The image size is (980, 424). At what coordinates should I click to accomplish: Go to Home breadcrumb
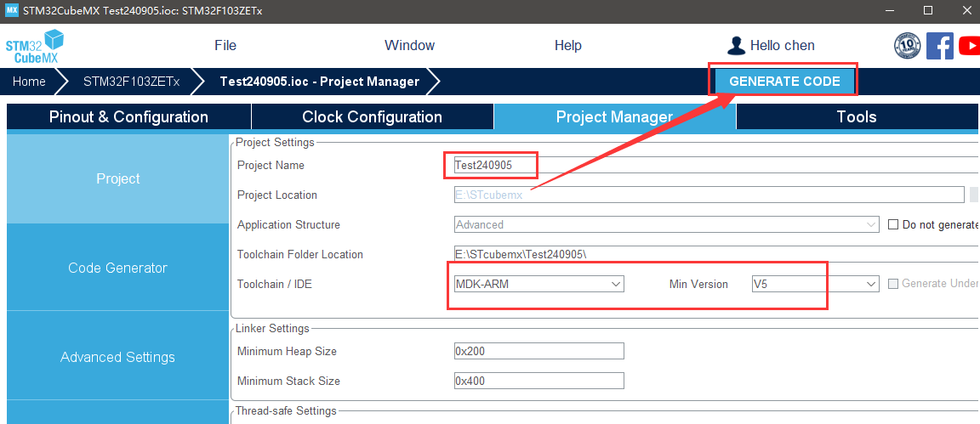coord(29,82)
